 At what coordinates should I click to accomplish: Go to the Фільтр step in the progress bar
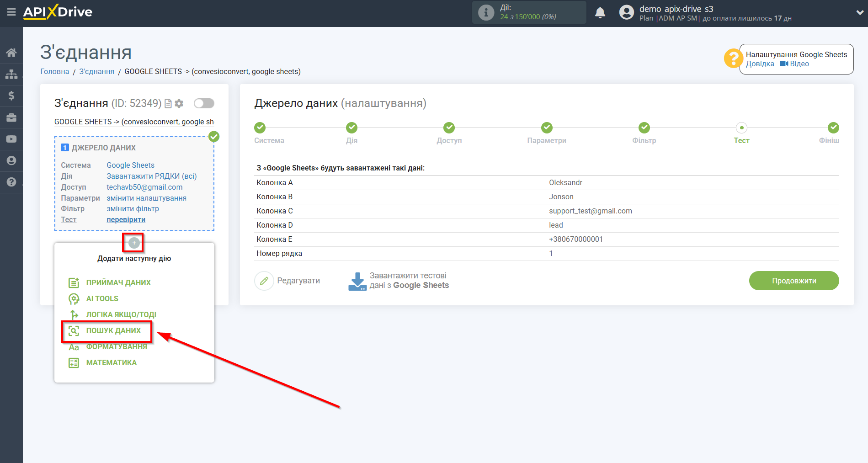(644, 128)
